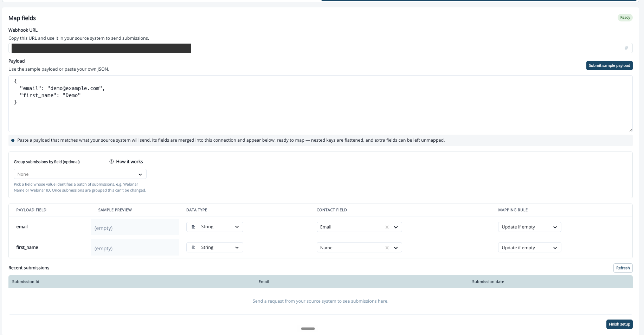
Task: Open the email row data type dropdown
Action: tap(215, 227)
